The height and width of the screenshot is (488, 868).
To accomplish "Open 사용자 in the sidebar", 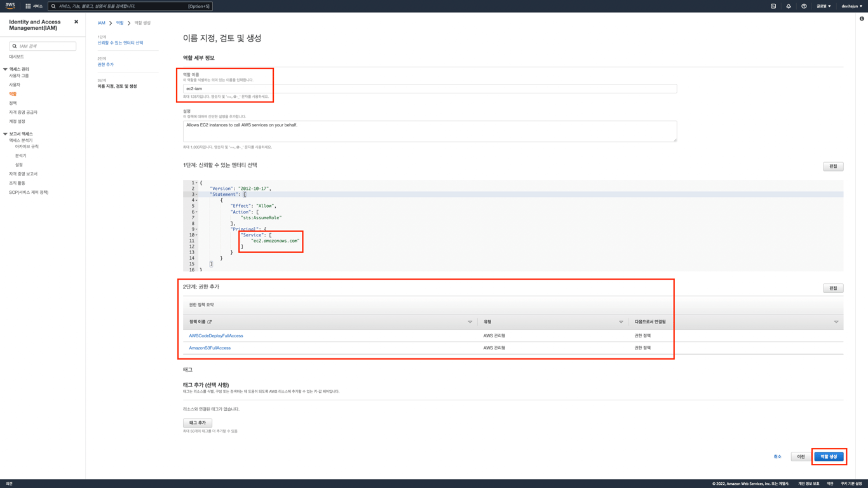I will [x=15, y=85].
